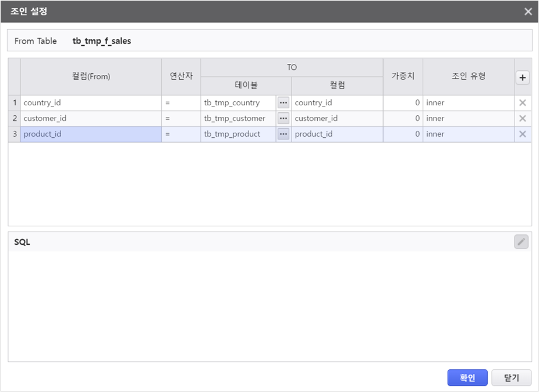Click TO column country_id cell
The image size is (539, 392).
(337, 103)
